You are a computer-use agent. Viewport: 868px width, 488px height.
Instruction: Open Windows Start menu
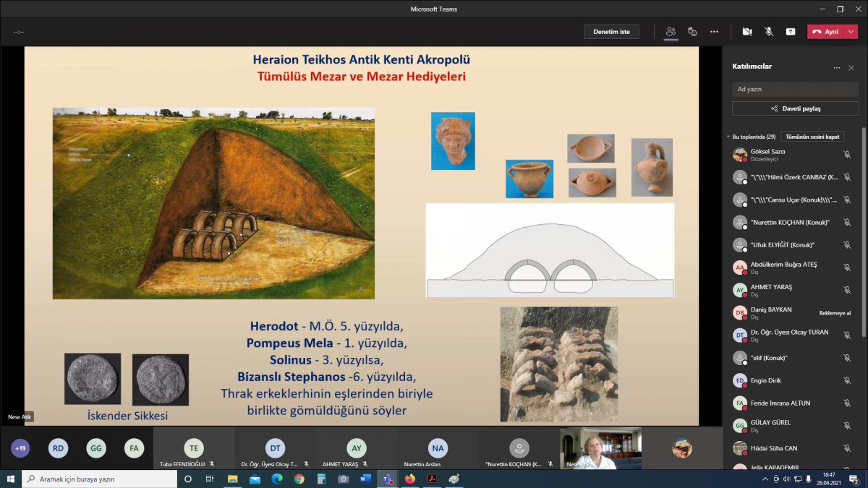tap(10, 479)
